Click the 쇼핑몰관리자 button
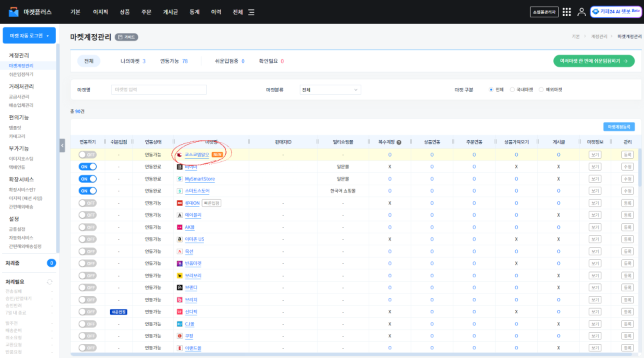Screen dimensions: 644x358 coord(544,12)
